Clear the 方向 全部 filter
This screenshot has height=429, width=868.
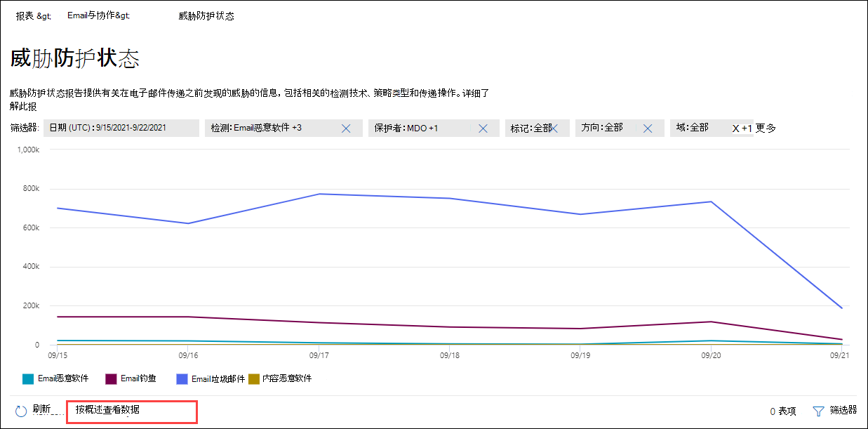(648, 128)
